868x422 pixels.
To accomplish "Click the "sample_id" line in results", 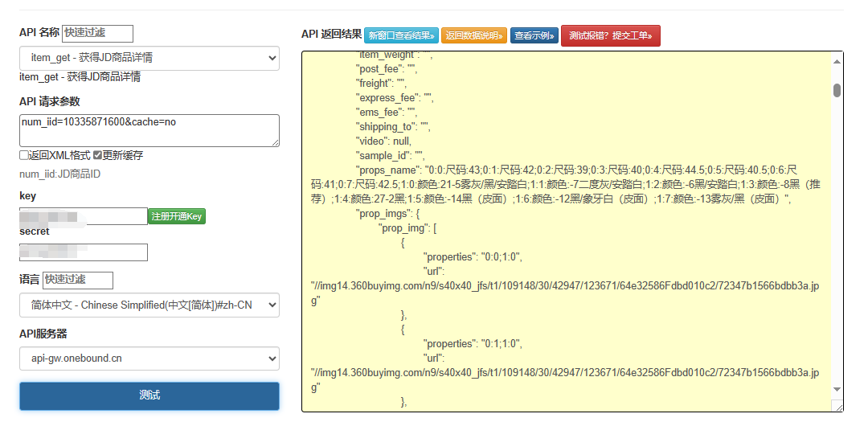I will pos(391,156).
